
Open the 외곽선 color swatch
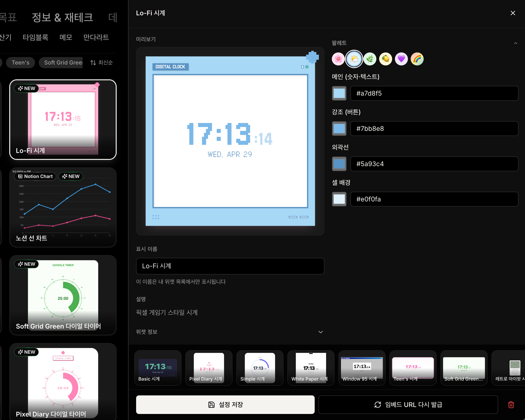click(339, 164)
